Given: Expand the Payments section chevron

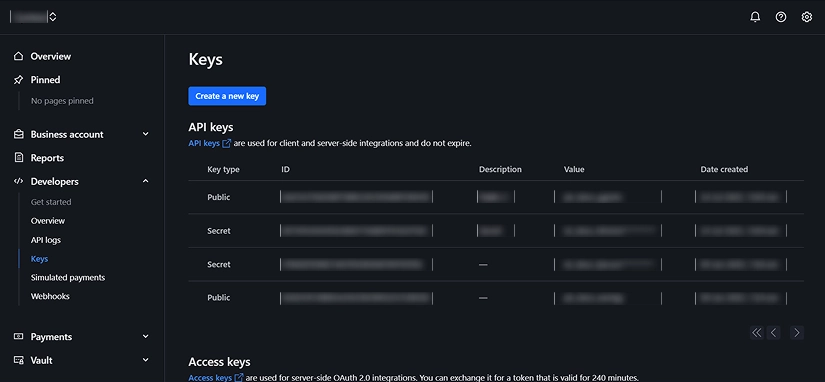Looking at the screenshot, I should point(146,336).
